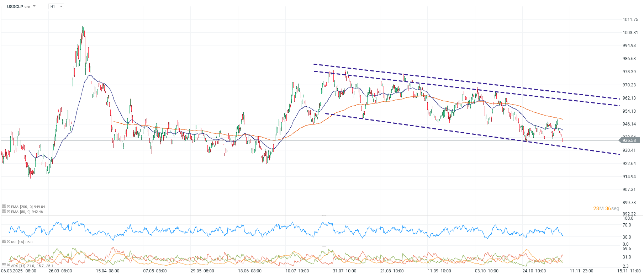Click the 21.08 10:00 time axis label
644x277 pixels.
392,271
